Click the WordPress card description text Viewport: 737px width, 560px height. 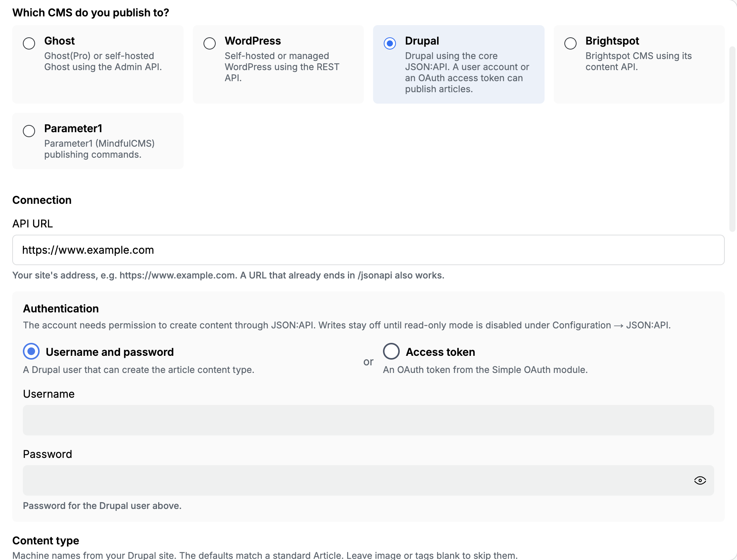coord(282,67)
